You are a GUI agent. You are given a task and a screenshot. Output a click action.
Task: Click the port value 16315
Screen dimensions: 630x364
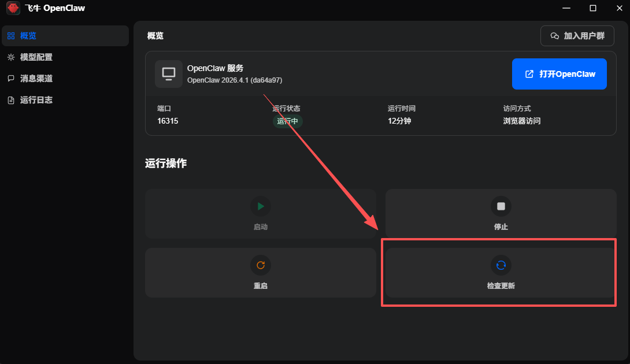pos(168,121)
